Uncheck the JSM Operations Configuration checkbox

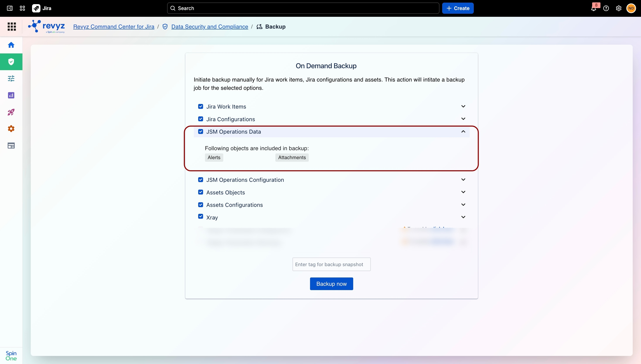[201, 180]
